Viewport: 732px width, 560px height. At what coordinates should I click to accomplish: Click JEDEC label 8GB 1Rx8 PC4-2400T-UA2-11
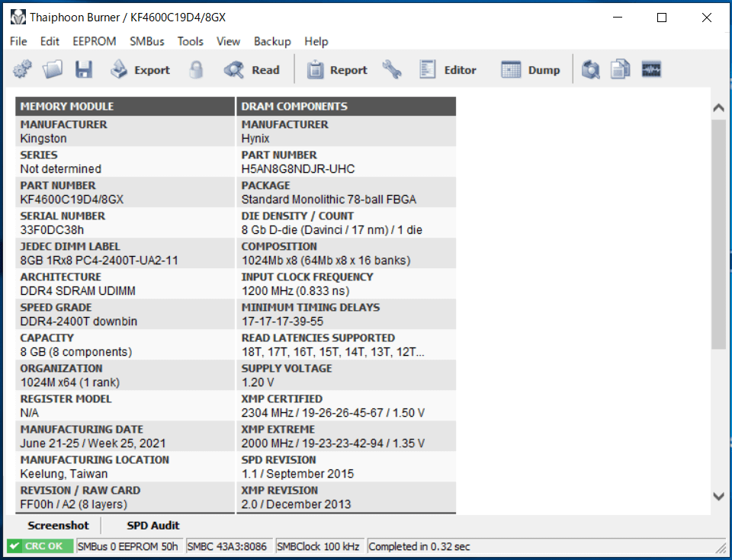pos(99,261)
